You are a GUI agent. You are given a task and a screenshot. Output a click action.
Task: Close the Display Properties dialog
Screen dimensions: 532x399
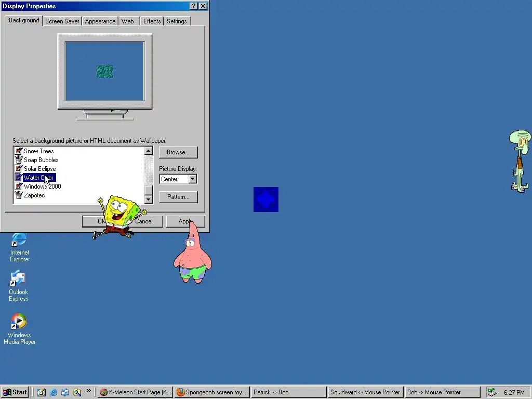(x=203, y=6)
